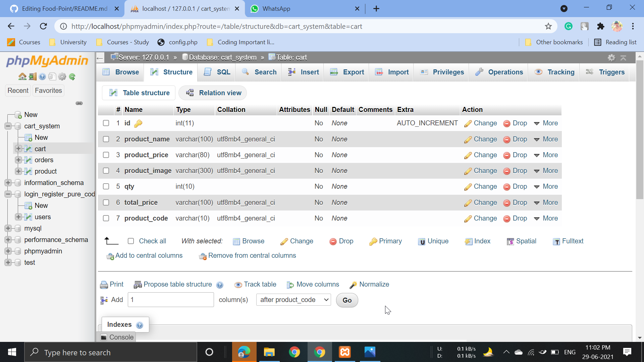Click the Privileges icon
644x362 pixels.
click(424, 72)
